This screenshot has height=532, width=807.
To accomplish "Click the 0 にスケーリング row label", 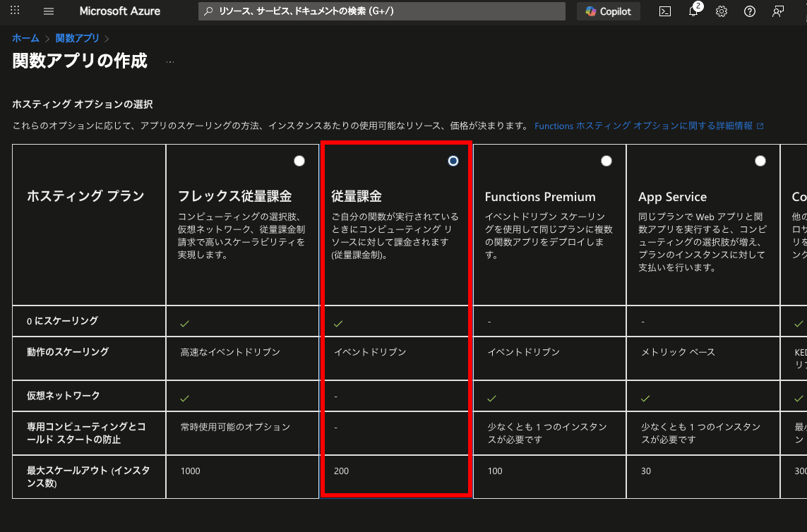I will coord(62,320).
